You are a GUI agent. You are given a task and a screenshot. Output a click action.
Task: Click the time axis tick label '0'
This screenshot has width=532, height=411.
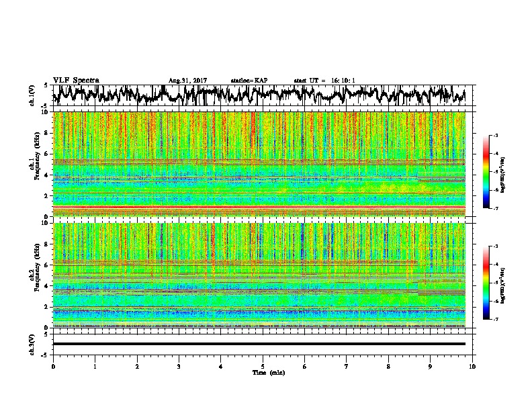click(x=53, y=367)
